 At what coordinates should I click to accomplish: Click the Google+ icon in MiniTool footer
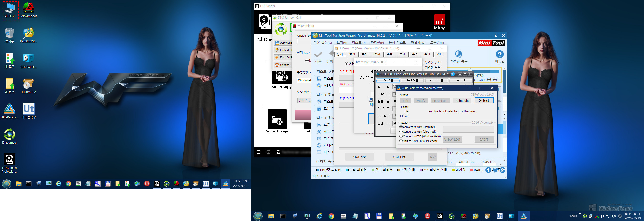pyautogui.click(x=502, y=170)
